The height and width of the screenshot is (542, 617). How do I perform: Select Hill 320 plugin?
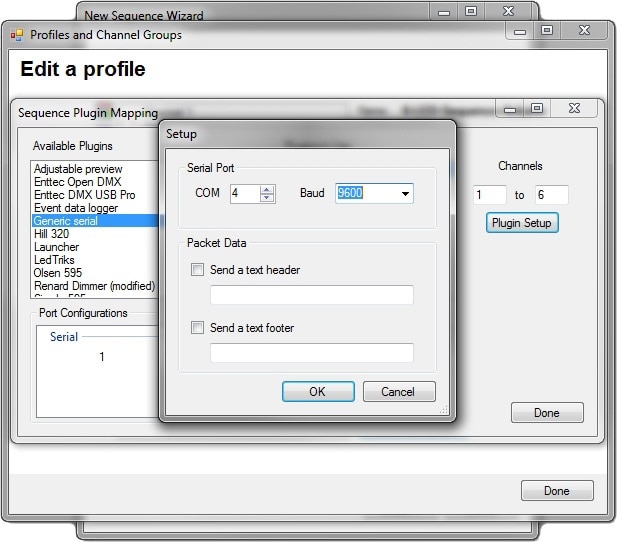[x=94, y=234]
